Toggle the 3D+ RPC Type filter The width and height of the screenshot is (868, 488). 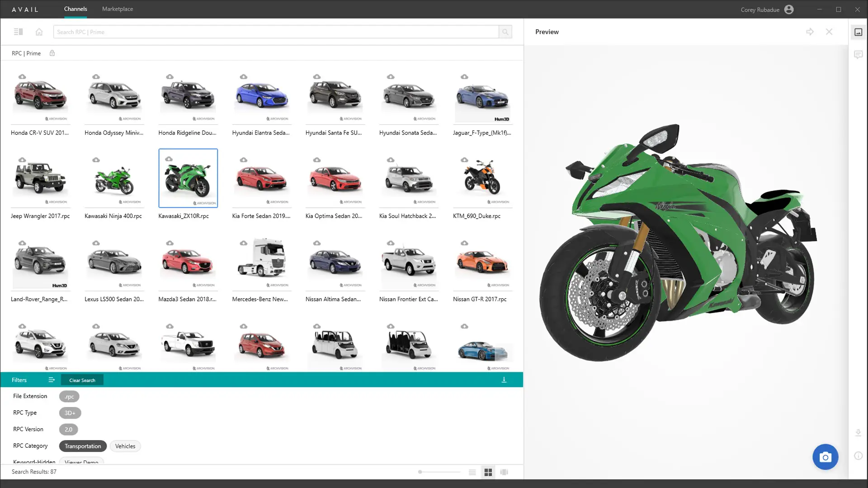coord(70,413)
